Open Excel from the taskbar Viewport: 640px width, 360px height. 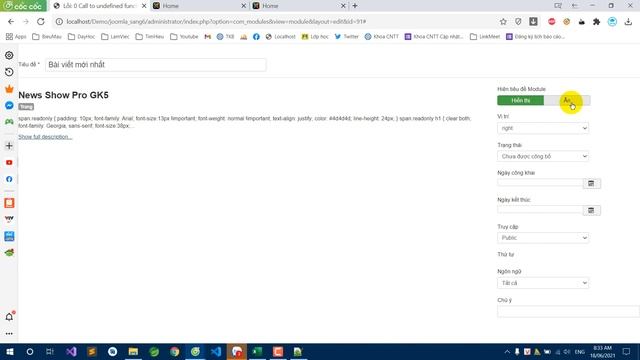pos(257,351)
